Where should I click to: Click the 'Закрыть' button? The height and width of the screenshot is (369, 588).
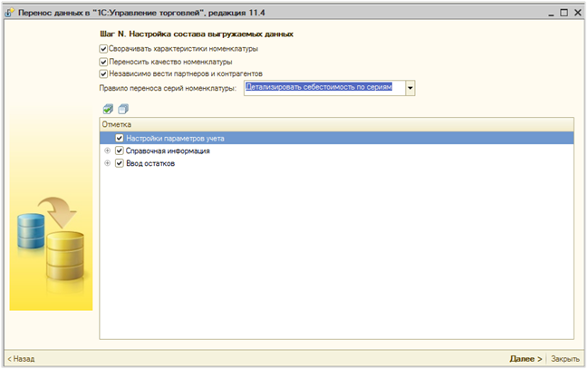pyautogui.click(x=564, y=359)
